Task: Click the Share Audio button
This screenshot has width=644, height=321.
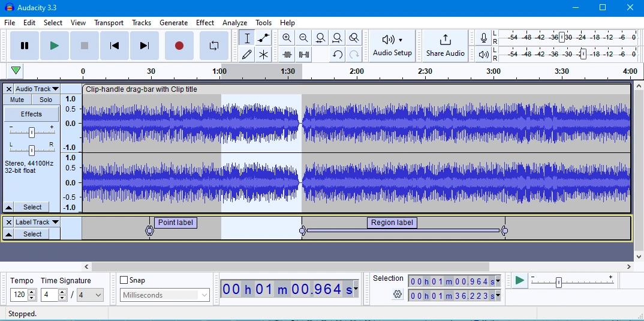Action: click(445, 46)
